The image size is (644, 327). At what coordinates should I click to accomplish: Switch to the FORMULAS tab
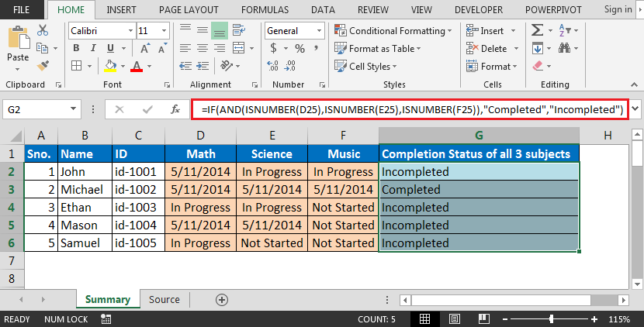(265, 10)
